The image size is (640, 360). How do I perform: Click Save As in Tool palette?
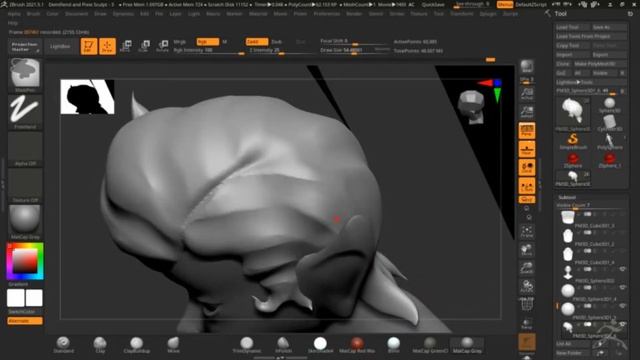pyautogui.click(x=609, y=27)
